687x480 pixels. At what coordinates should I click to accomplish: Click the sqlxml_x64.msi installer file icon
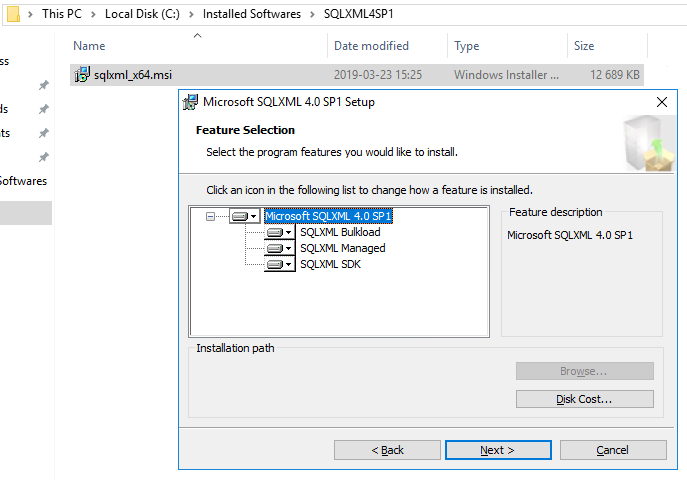click(x=82, y=75)
